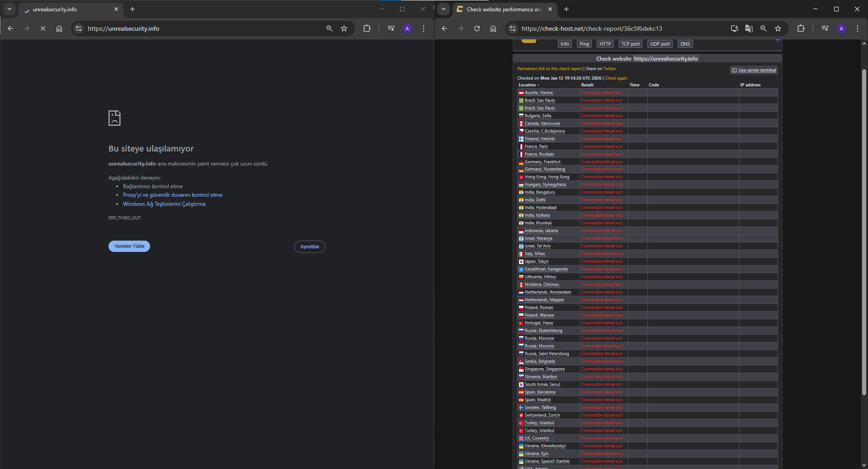
Task: Open the Singapore, Singapore location link
Action: point(545,369)
